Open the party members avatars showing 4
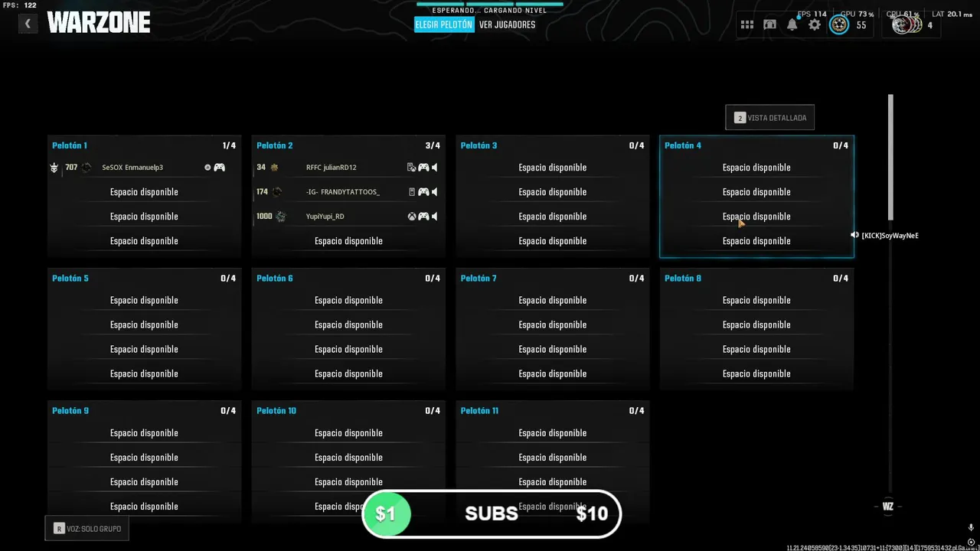This screenshot has height=551, width=980. (x=907, y=25)
